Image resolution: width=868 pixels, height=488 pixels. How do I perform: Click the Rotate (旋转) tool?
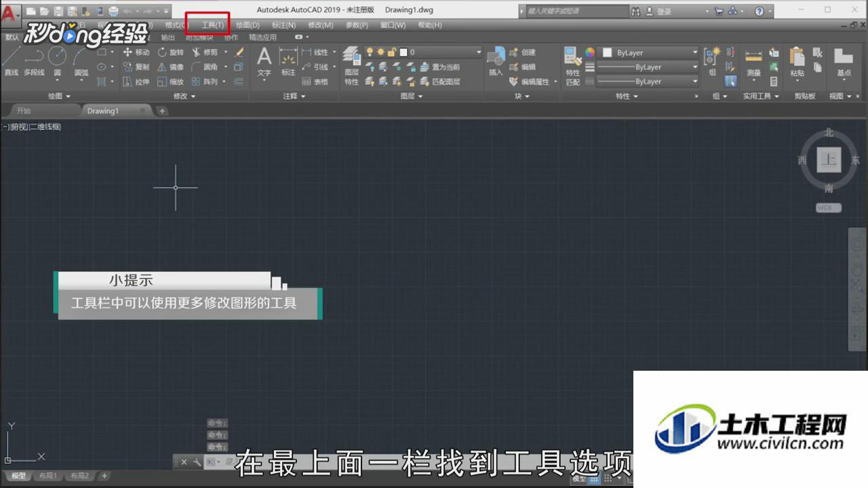[171, 52]
